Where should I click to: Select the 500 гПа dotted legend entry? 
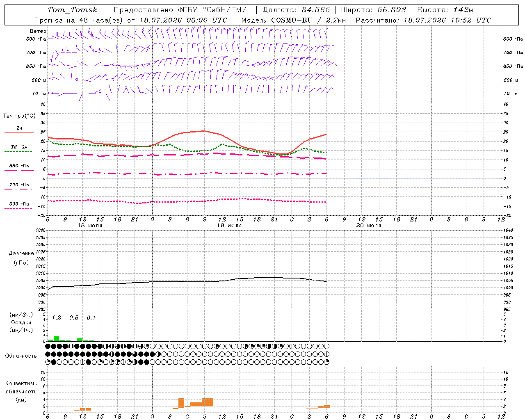(19, 205)
